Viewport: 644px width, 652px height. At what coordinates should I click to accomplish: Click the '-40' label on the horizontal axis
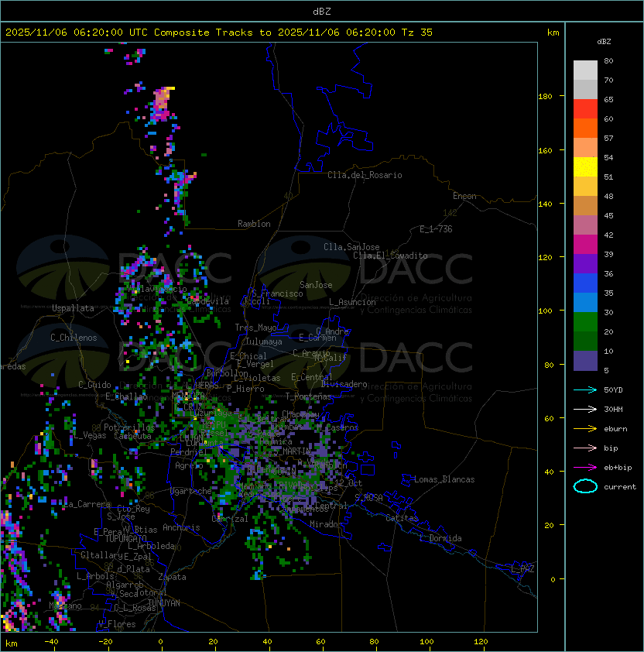(51, 642)
